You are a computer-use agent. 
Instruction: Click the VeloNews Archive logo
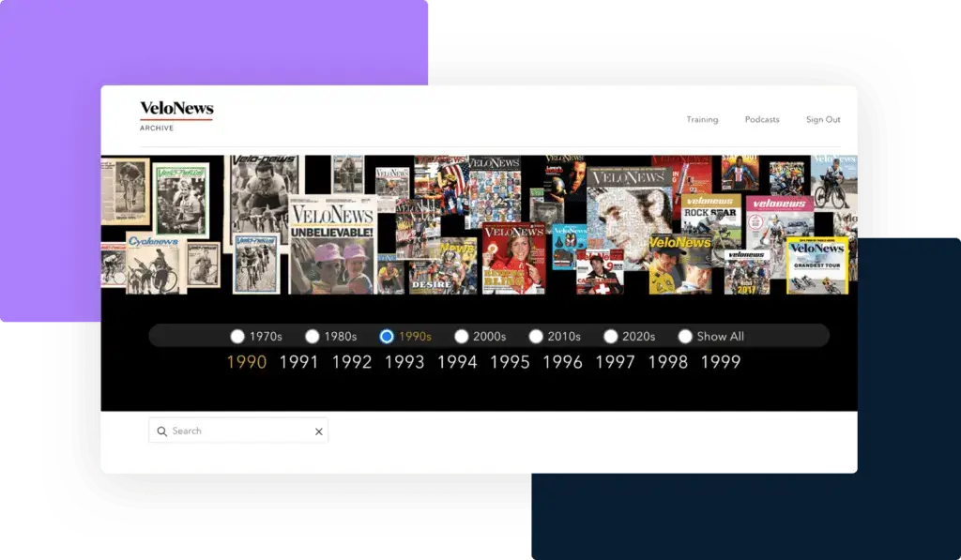[176, 115]
